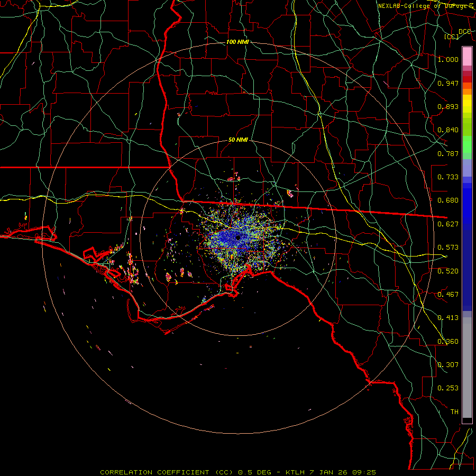
Task: Click the 0.840 legend value
Action: [x=448, y=130]
